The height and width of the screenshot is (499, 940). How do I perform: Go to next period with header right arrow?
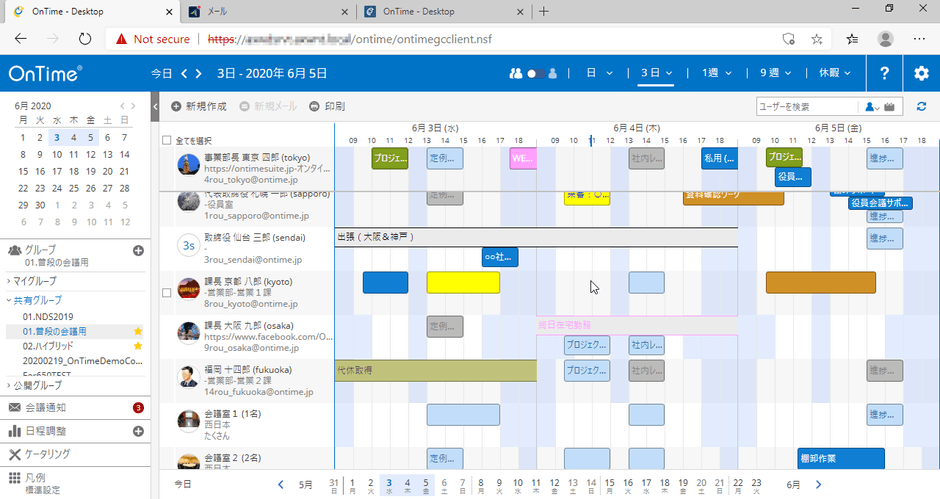click(198, 74)
